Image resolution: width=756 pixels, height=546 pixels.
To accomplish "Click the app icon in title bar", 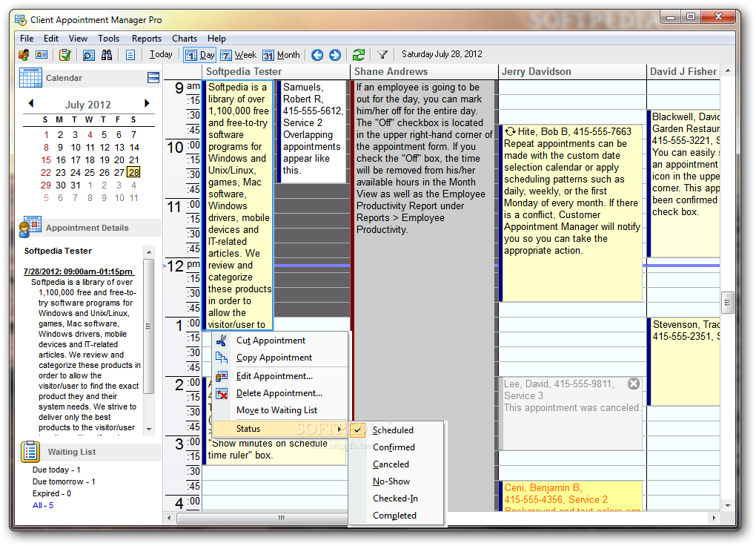I will tap(20, 20).
